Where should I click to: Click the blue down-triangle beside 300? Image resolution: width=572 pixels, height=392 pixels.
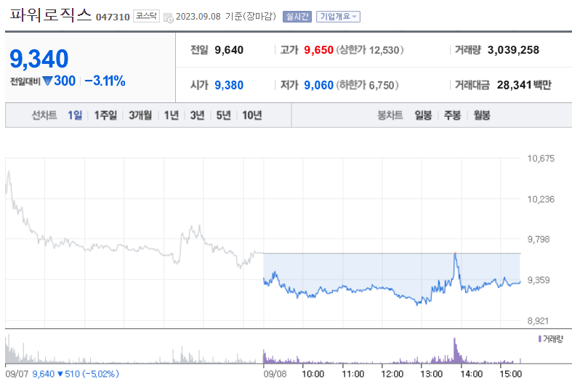pyautogui.click(x=47, y=81)
